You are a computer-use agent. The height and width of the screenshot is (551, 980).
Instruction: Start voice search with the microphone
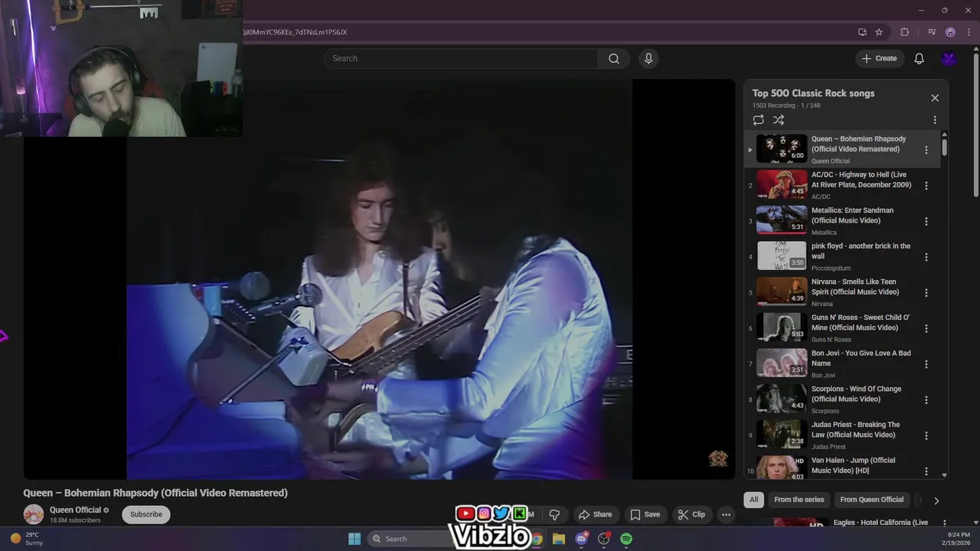tap(648, 58)
